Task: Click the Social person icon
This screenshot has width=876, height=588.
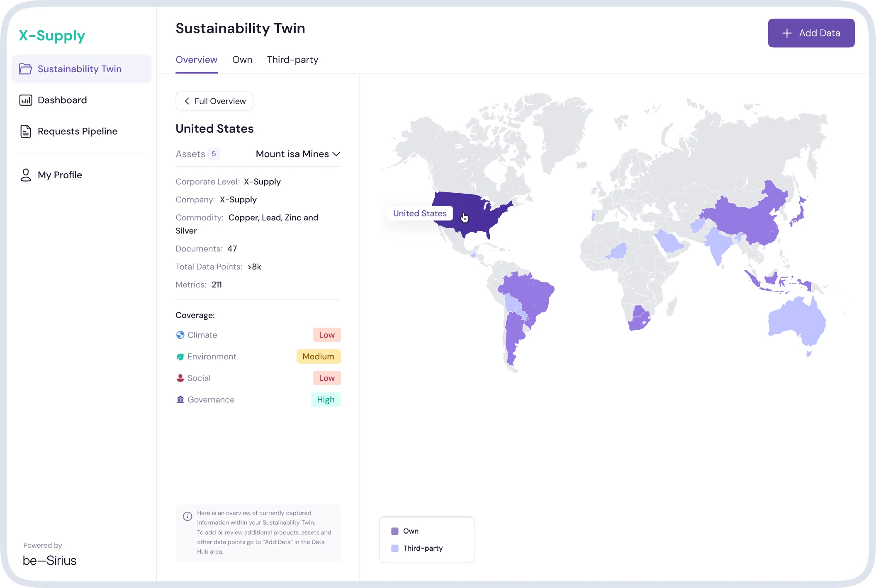Action: tap(180, 378)
